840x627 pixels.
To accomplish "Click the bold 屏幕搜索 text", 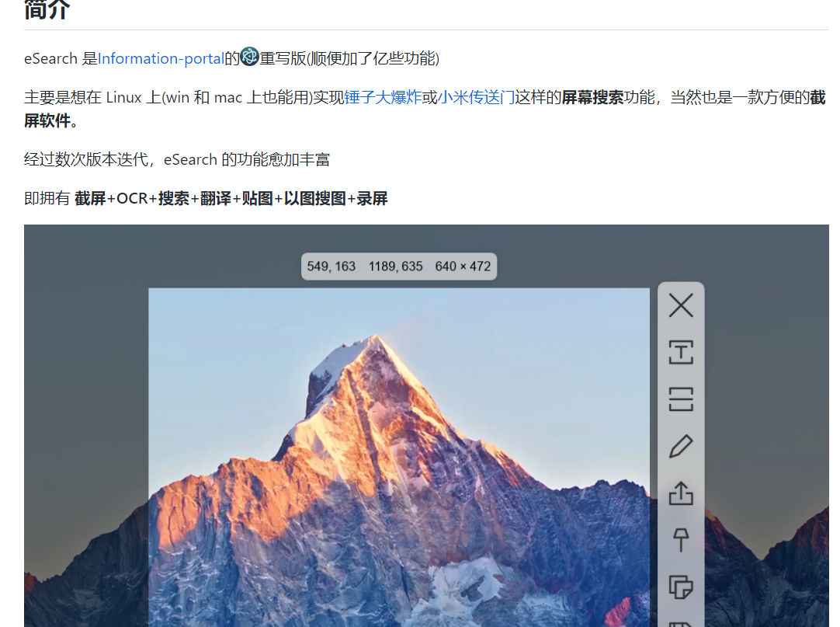I will 592,97.
